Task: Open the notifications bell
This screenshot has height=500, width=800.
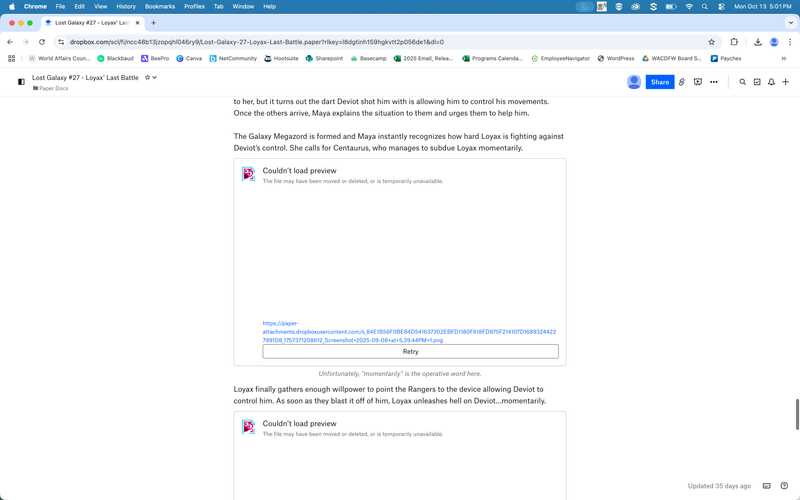Action: [x=771, y=82]
